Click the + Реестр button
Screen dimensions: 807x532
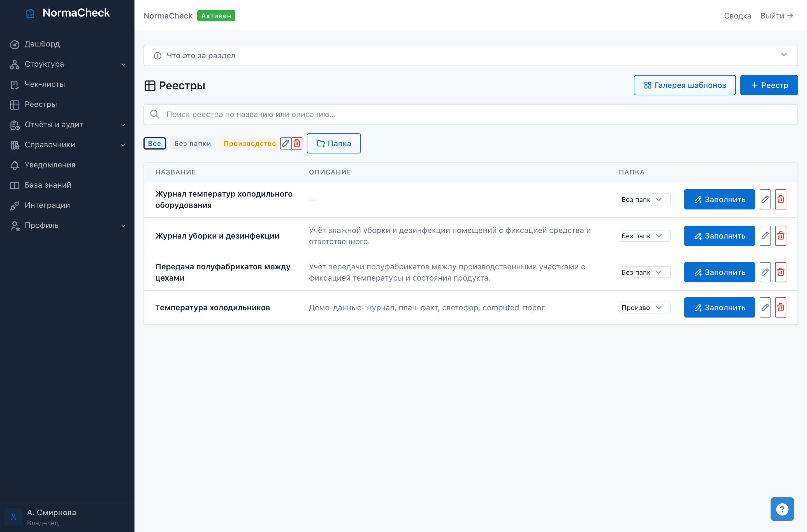tap(769, 85)
